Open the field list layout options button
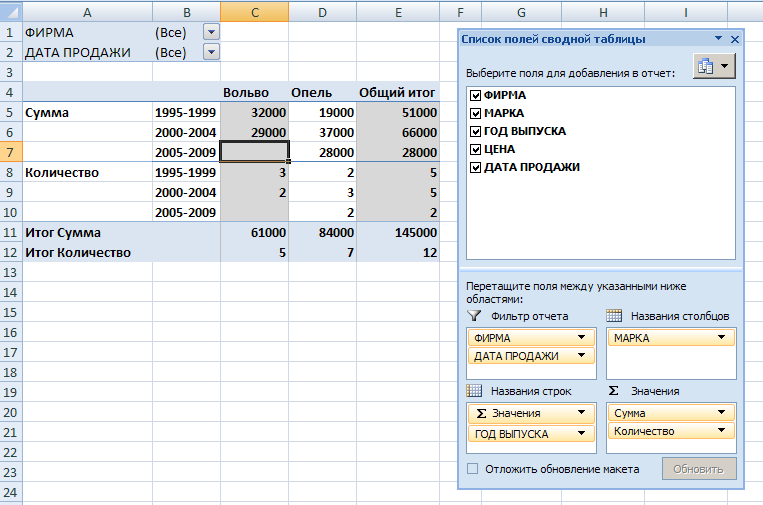763x505 pixels. [714, 66]
